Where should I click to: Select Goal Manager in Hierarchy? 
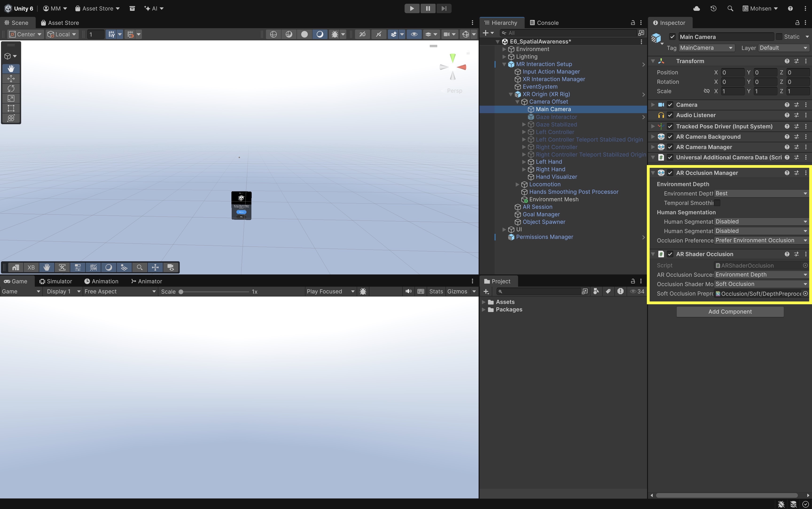pyautogui.click(x=541, y=214)
